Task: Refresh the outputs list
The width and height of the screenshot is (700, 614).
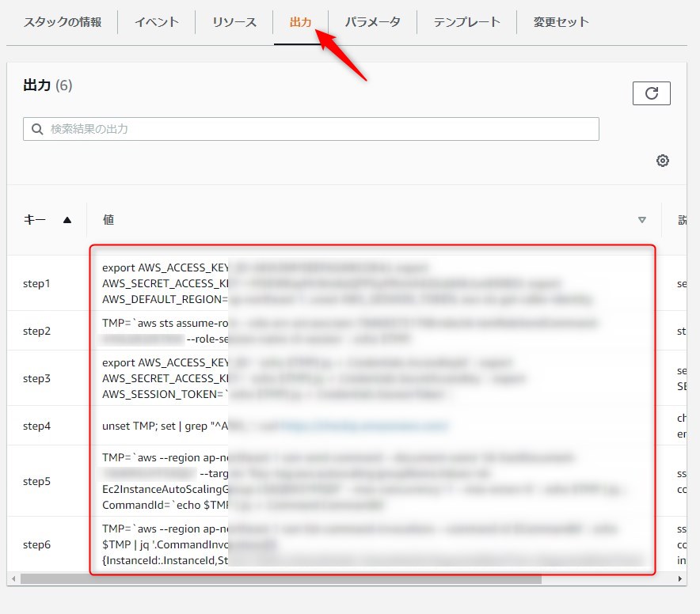Action: tap(651, 93)
